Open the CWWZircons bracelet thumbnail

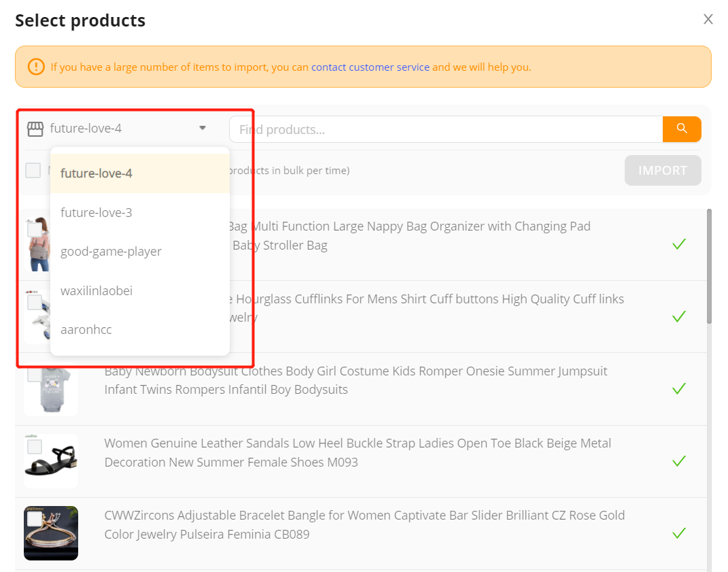pyautogui.click(x=51, y=533)
